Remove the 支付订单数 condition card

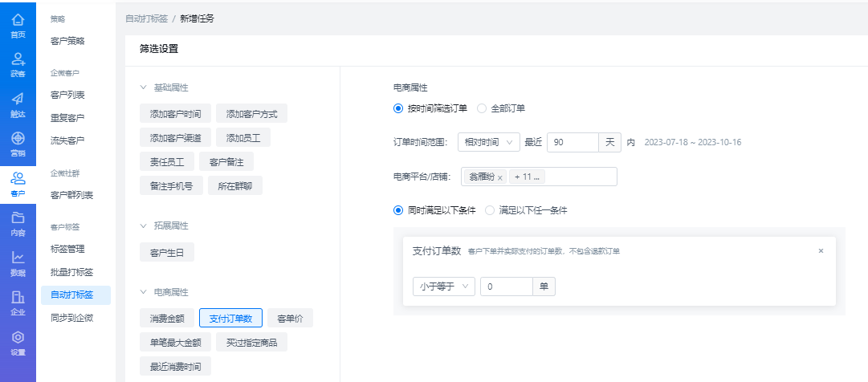pyautogui.click(x=821, y=251)
